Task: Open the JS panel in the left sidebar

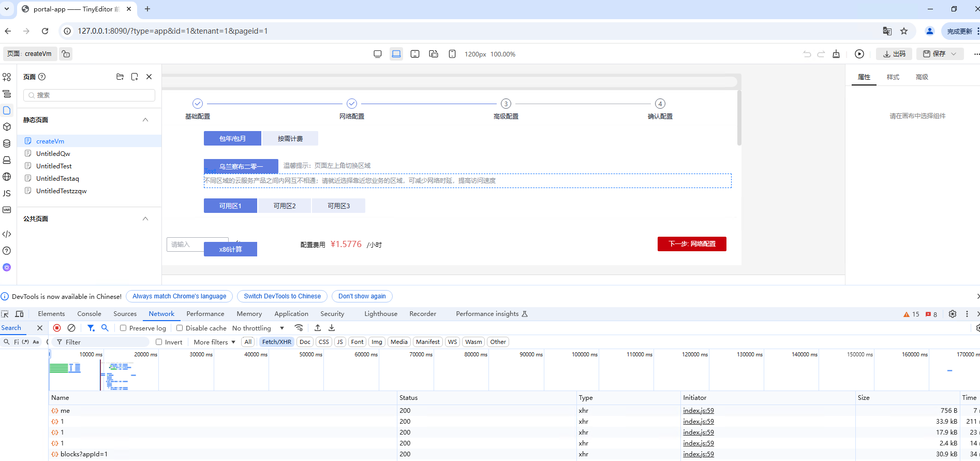Action: pyautogui.click(x=7, y=193)
